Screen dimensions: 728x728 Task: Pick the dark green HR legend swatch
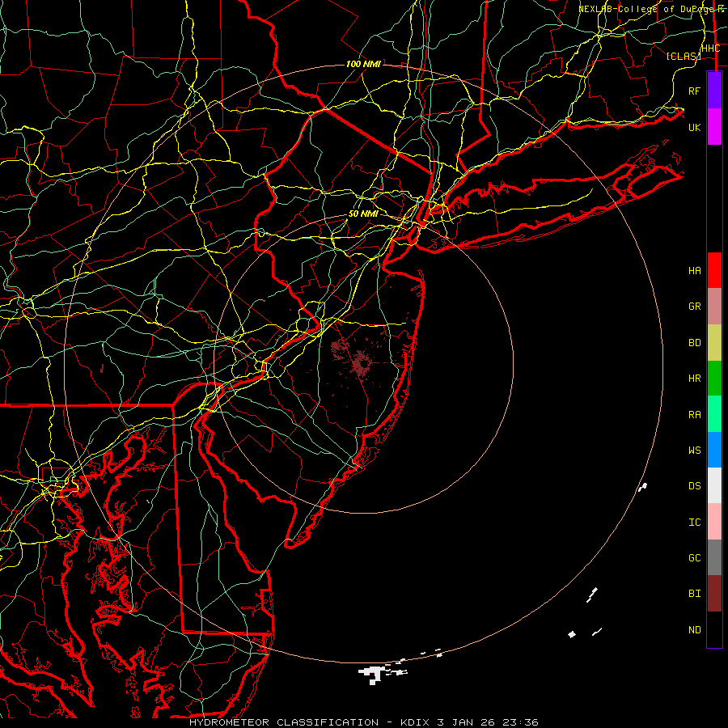point(714,379)
